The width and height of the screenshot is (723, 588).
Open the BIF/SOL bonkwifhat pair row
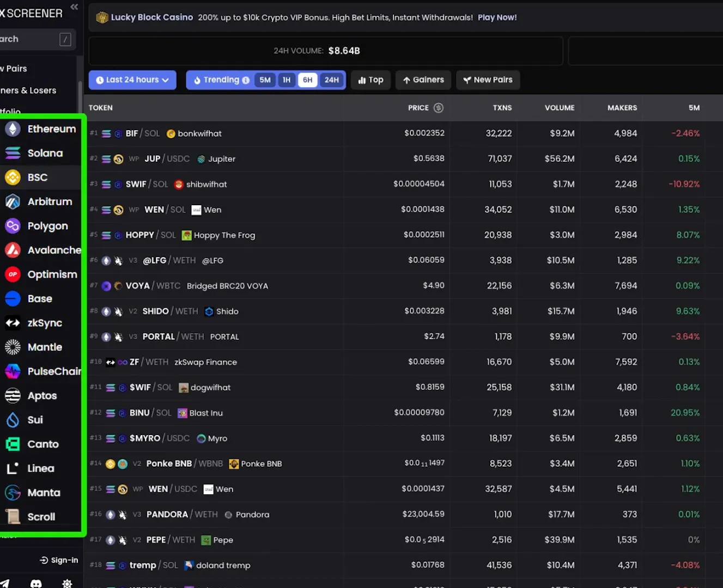click(x=403, y=133)
